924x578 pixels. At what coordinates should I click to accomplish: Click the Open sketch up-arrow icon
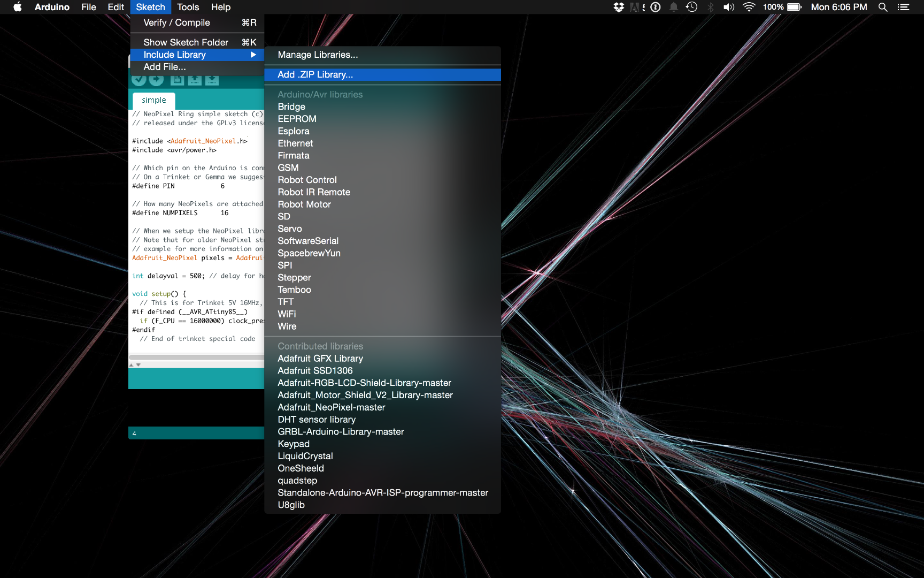tap(195, 80)
